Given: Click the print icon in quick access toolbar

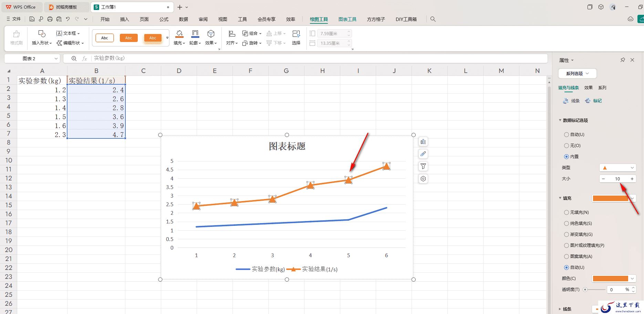Looking at the screenshot, I should coord(50,19).
